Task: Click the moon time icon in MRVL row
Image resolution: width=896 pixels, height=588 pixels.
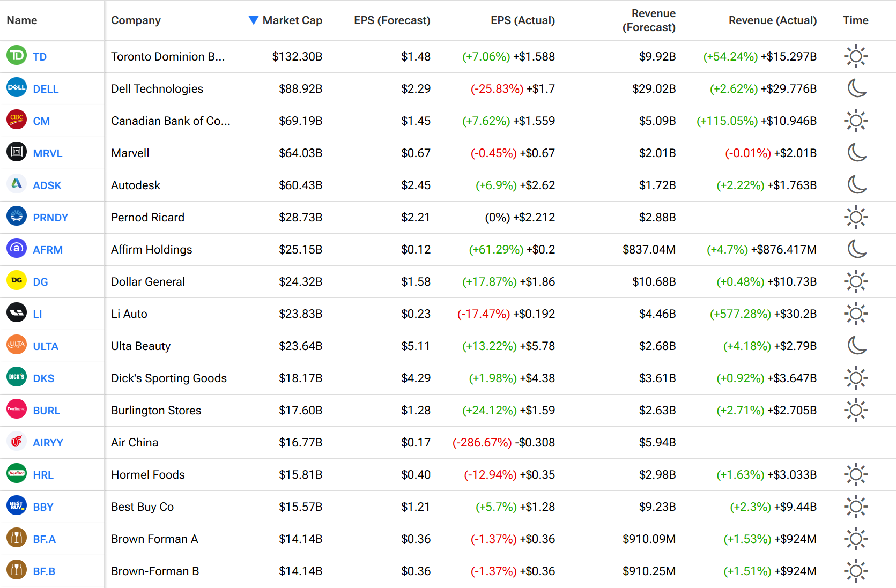Action: click(857, 152)
